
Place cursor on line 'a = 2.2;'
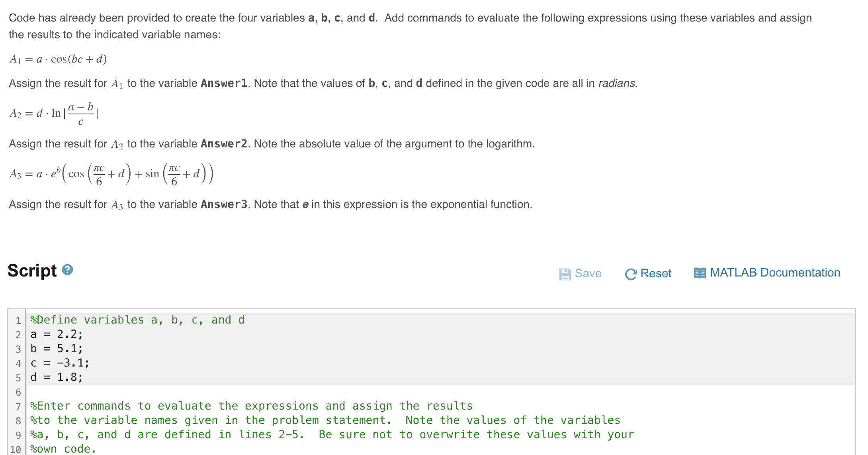pyautogui.click(x=56, y=334)
